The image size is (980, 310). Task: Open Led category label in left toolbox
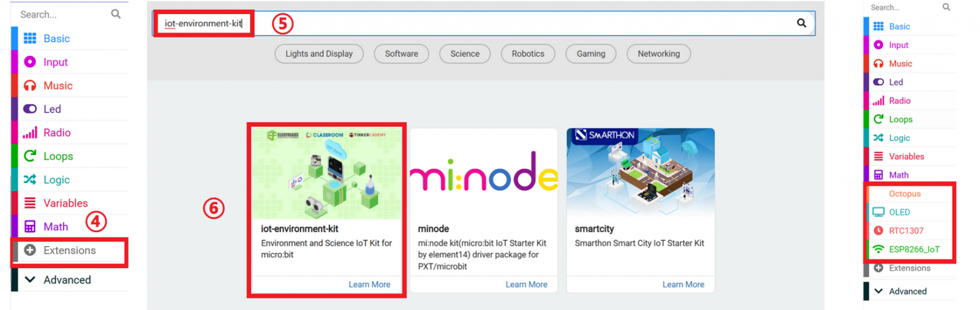52,109
